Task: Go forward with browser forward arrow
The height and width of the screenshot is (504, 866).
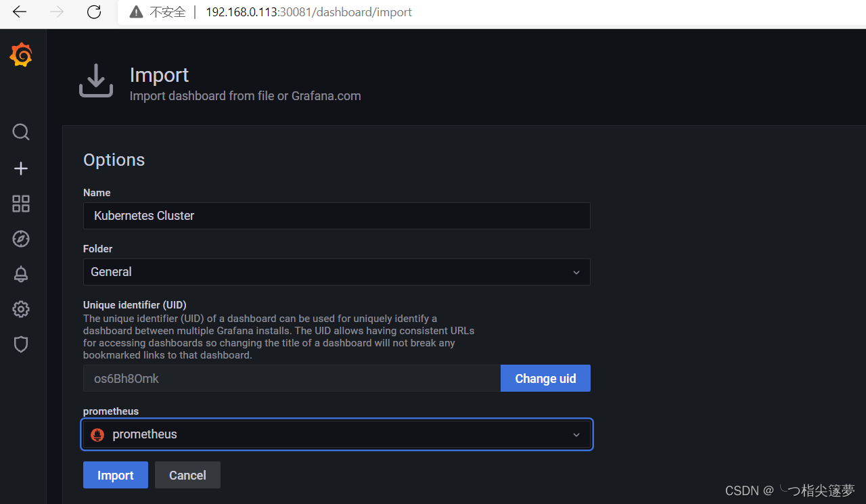Action: 57,12
